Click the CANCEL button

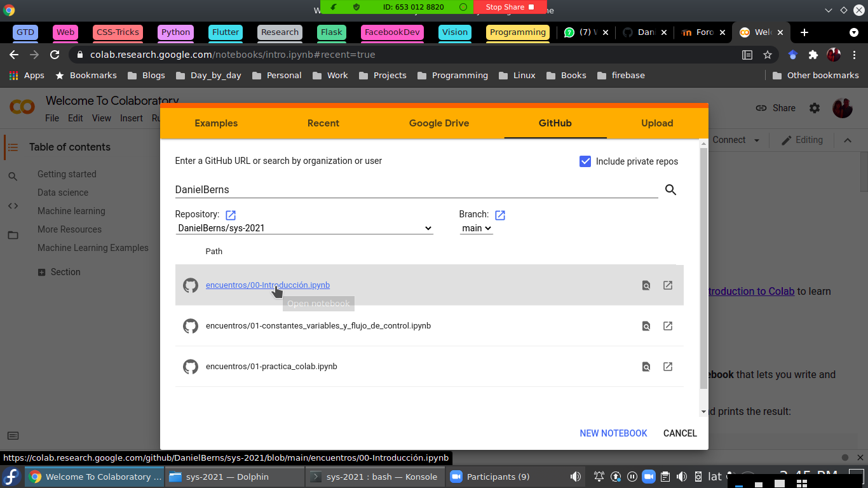680,433
